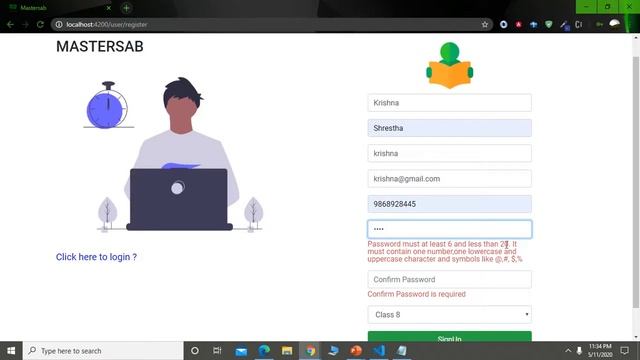Open the red Angular extension icon
640x360 pixels.
(x=518, y=24)
